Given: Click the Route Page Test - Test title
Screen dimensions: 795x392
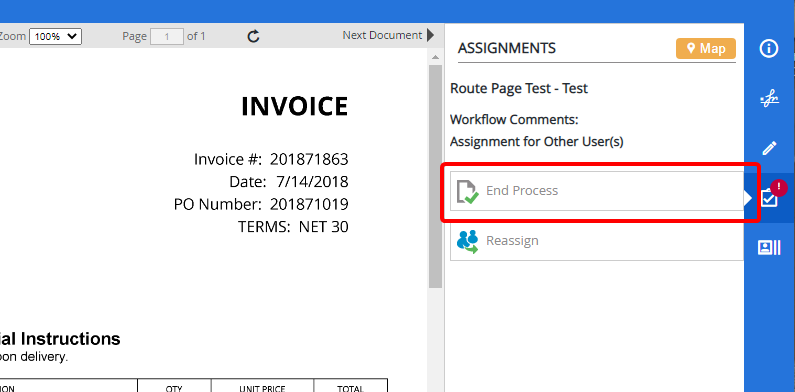Looking at the screenshot, I should click(x=519, y=89).
